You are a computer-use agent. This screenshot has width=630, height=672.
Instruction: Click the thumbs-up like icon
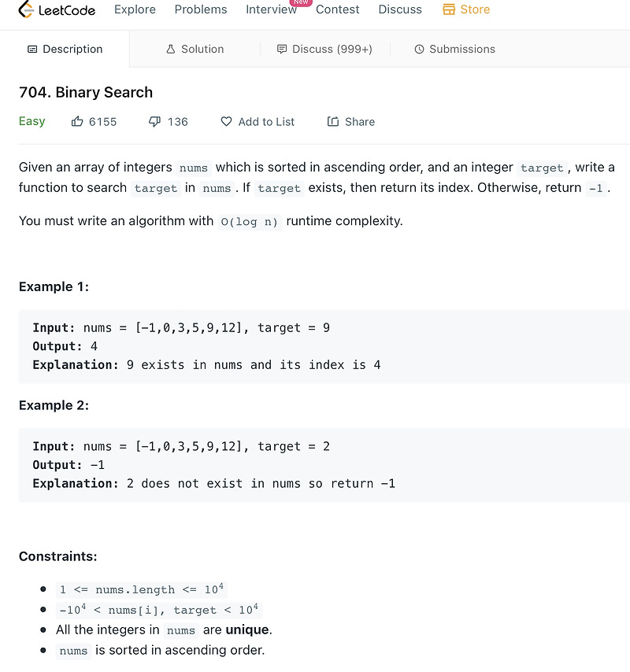[x=77, y=122]
